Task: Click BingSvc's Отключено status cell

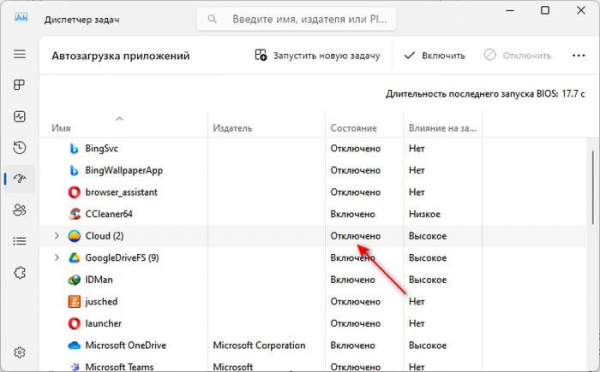Action: click(355, 148)
